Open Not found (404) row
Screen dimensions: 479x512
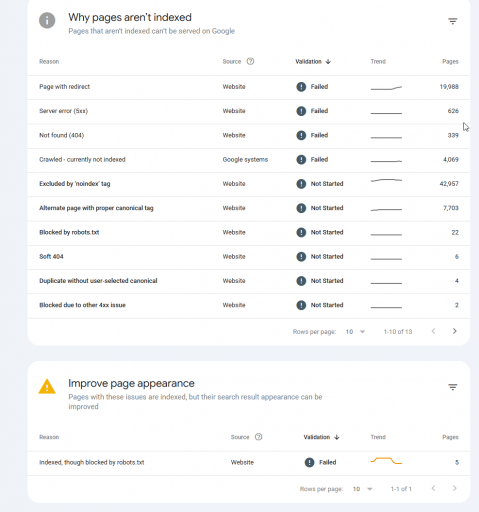click(x=249, y=135)
